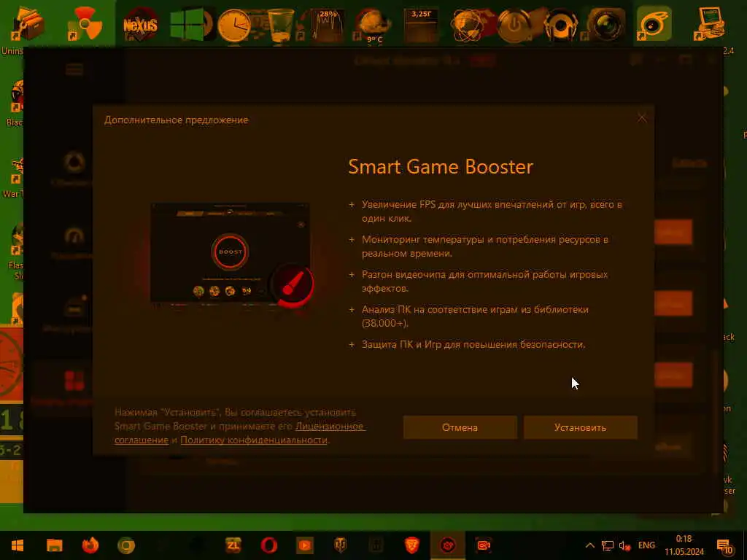Open the Nexus dock icon
The image size is (747, 560).
coord(140,24)
